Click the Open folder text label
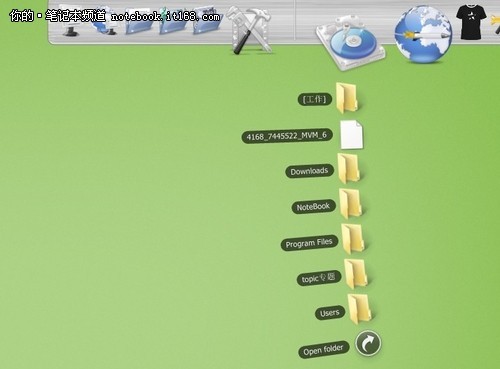The height and width of the screenshot is (369, 500). click(323, 350)
